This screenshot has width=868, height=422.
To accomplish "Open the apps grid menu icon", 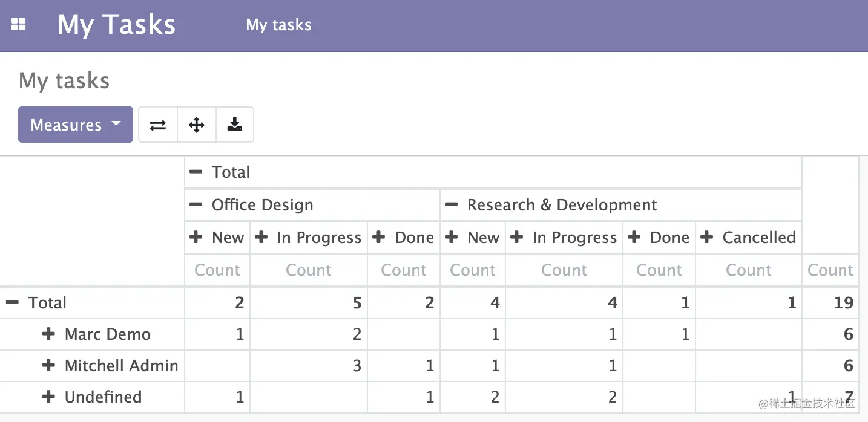I will (x=18, y=25).
